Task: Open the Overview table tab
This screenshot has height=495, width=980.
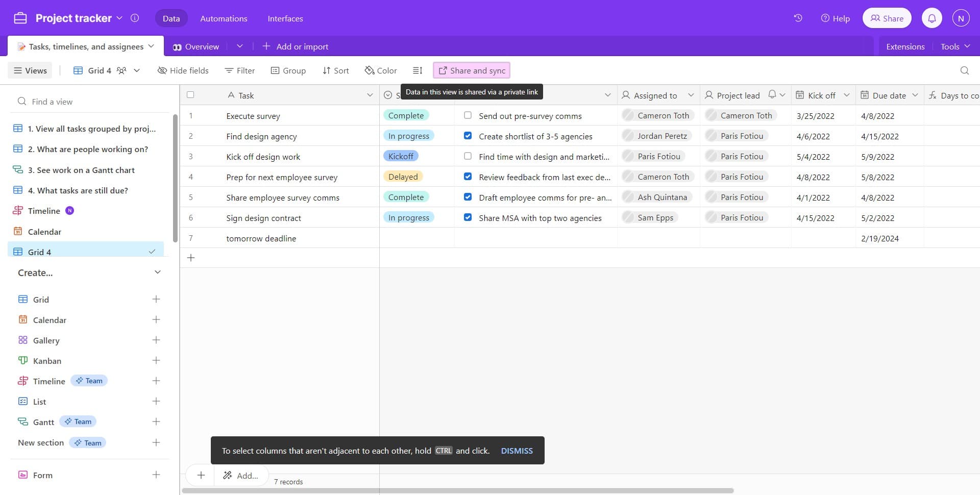Action: coord(197,46)
